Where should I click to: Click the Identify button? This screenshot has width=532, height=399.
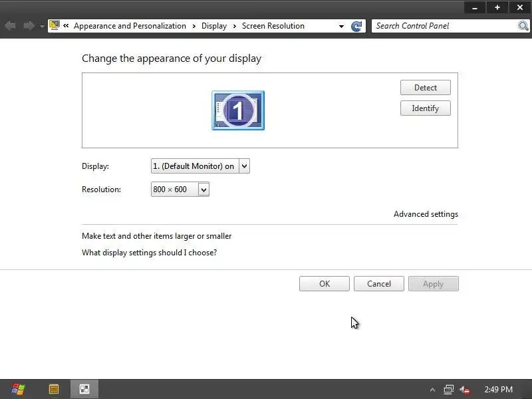click(426, 108)
